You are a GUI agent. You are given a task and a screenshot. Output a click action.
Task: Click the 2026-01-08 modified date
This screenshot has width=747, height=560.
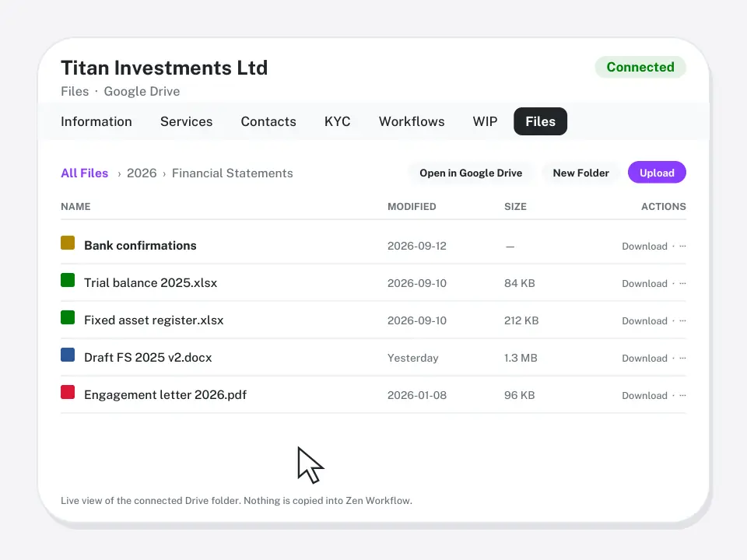[417, 395]
